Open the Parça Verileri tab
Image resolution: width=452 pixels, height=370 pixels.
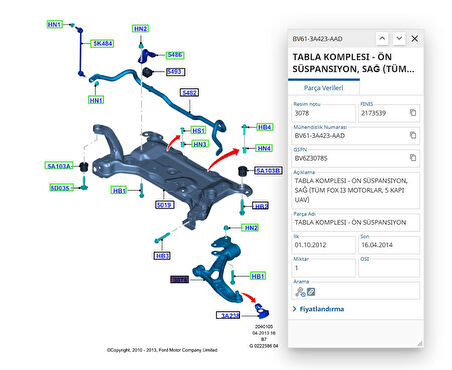coord(323,88)
